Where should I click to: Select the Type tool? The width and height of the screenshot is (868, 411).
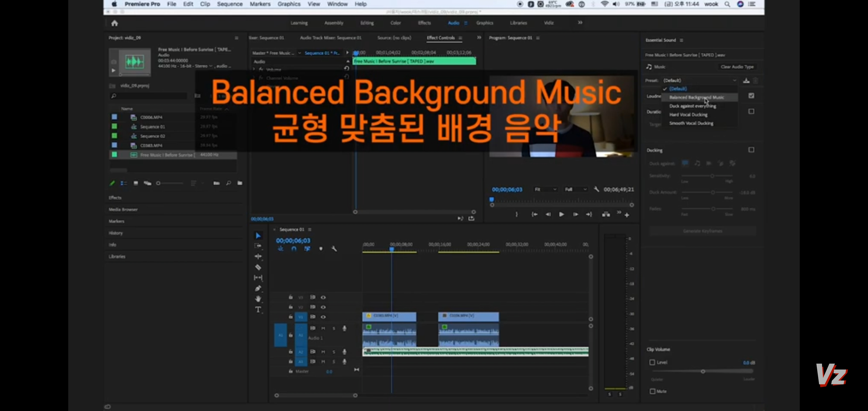[x=258, y=310]
